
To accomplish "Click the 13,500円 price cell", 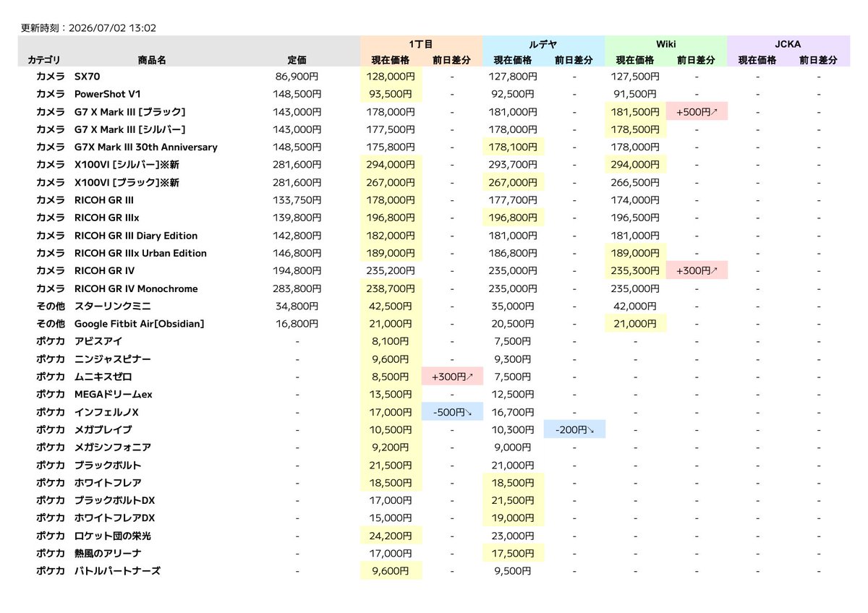I will [391, 395].
